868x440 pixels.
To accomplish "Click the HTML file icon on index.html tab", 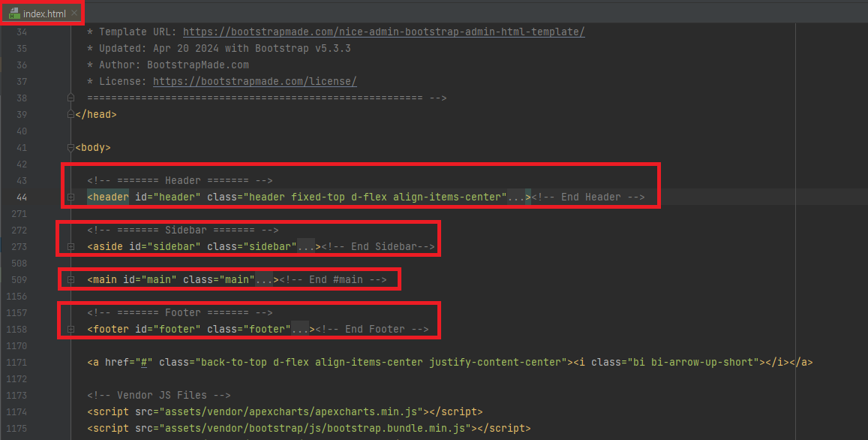I will pos(14,14).
